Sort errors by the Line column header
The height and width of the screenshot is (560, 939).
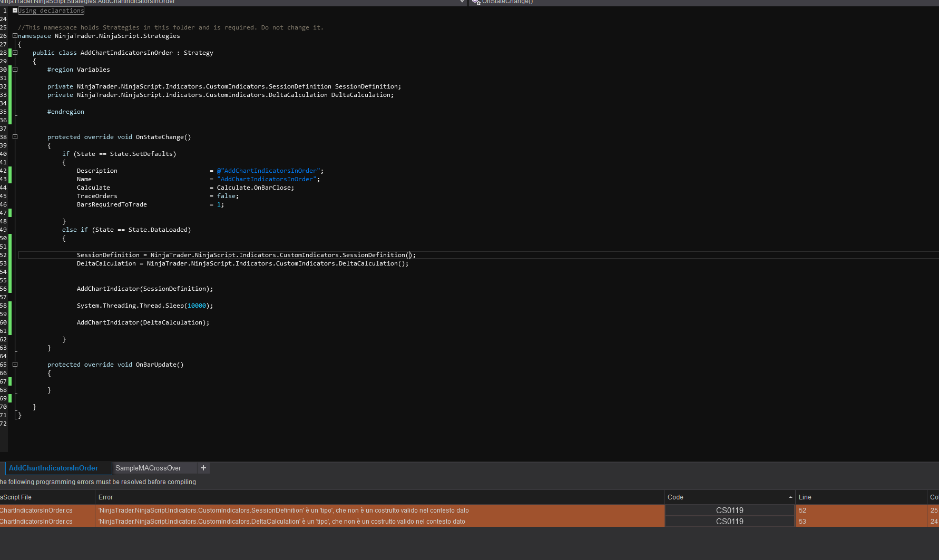pyautogui.click(x=860, y=497)
